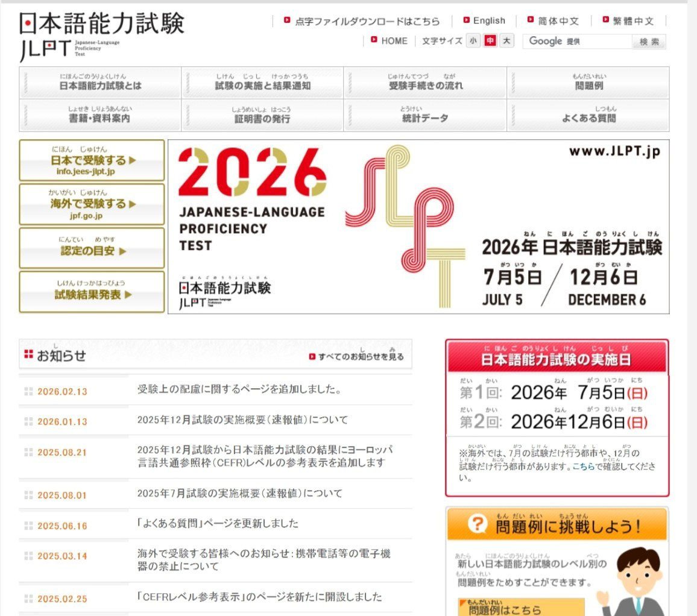Click 日本で受験する arrow button
The height and width of the screenshot is (616, 697).
tap(92, 160)
